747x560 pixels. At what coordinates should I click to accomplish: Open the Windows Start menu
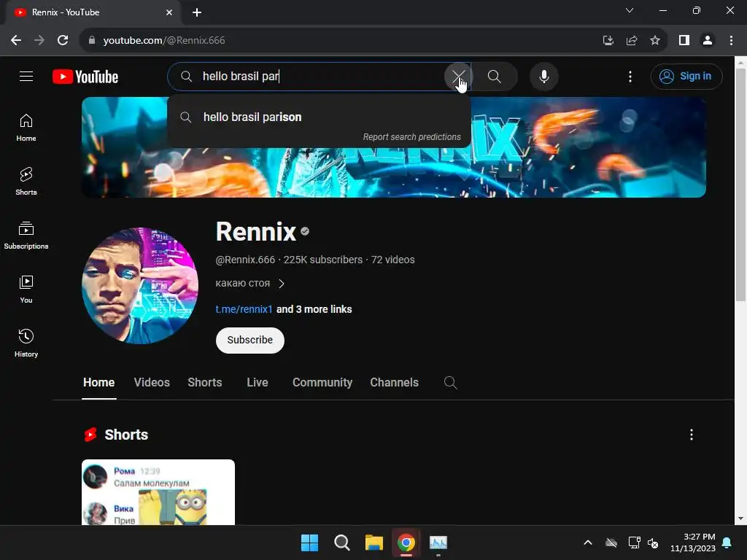click(x=309, y=542)
